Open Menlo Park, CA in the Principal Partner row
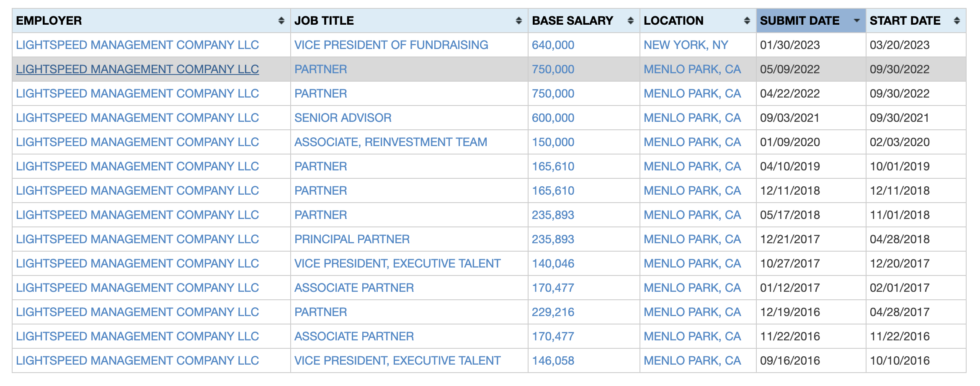This screenshot has width=980, height=386. (692, 239)
